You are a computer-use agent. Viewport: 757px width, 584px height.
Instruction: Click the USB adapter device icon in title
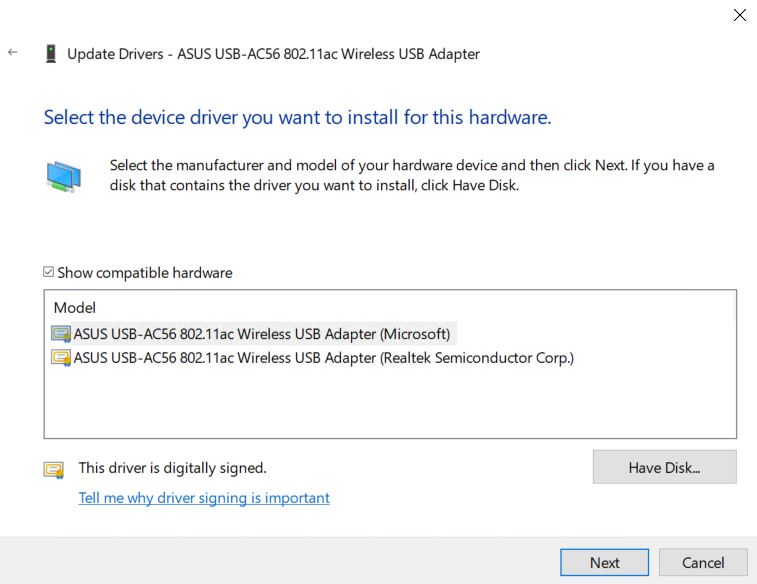(51, 54)
